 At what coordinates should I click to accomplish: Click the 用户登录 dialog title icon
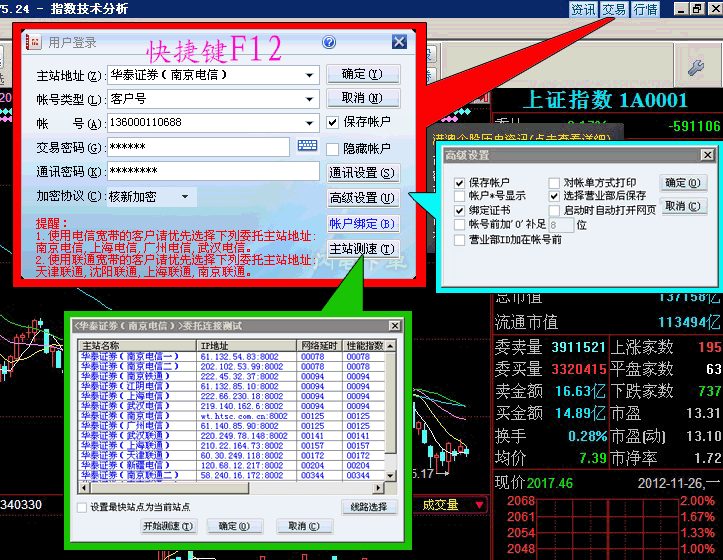click(x=33, y=42)
